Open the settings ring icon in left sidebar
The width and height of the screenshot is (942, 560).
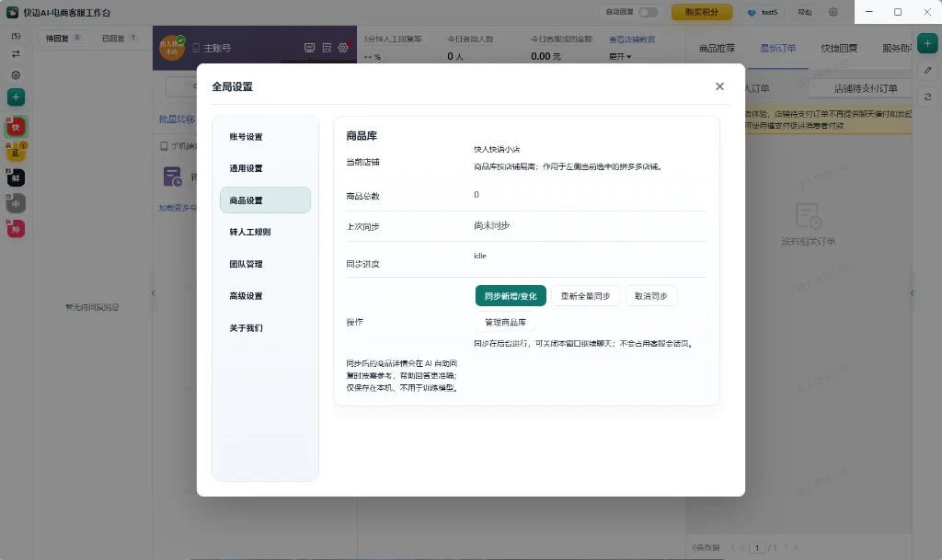click(x=16, y=75)
